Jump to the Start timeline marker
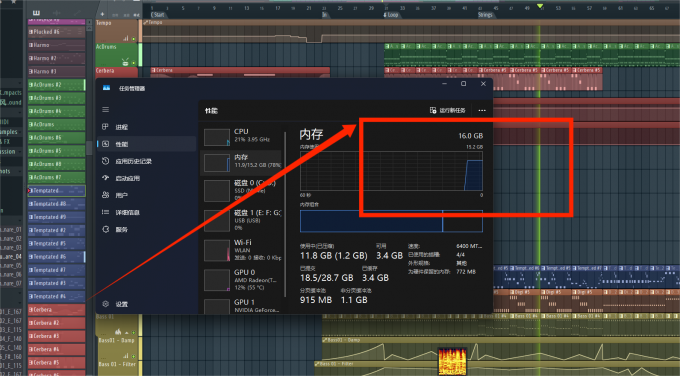 click(158, 15)
